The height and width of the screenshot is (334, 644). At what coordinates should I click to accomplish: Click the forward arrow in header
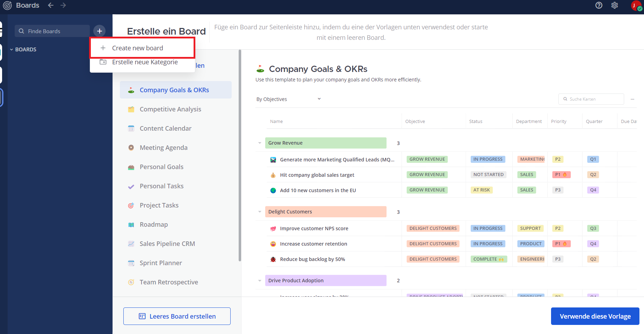tap(63, 5)
